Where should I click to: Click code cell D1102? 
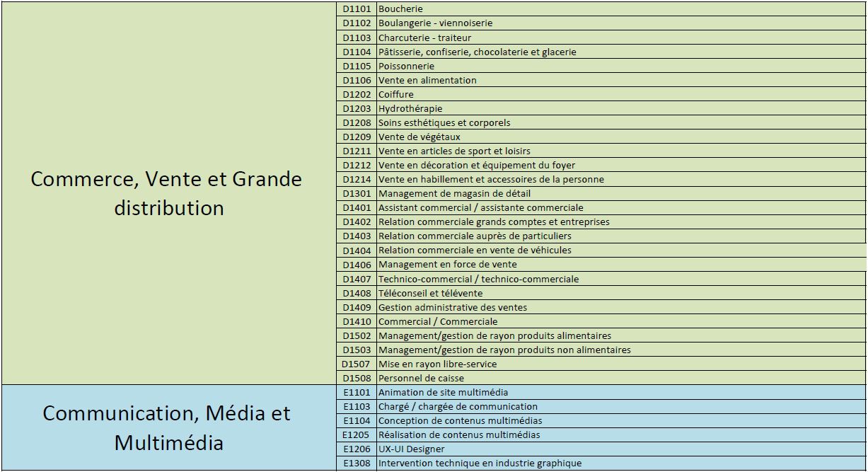click(357, 23)
